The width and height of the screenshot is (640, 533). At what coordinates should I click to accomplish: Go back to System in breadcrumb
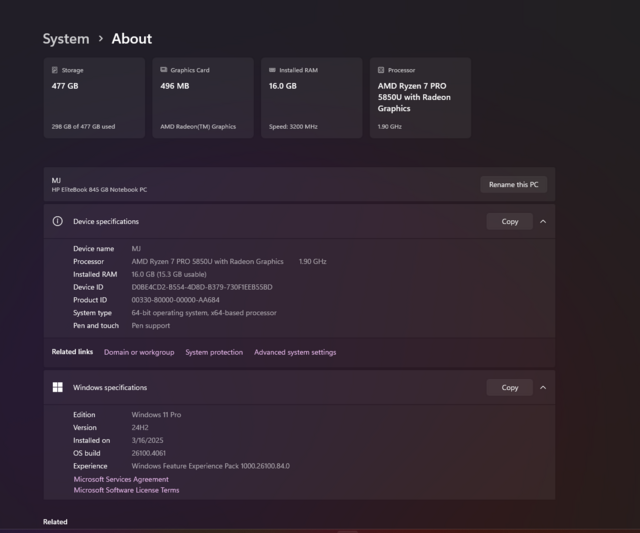(65, 39)
